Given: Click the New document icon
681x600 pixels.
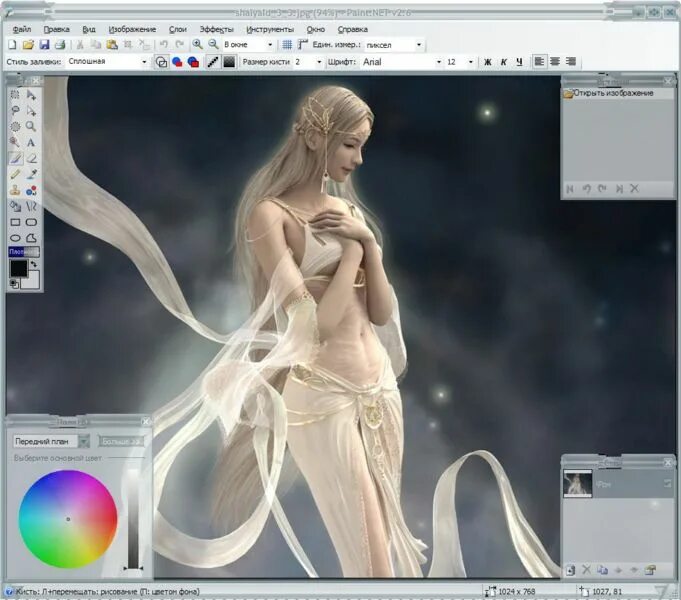Looking at the screenshot, I should [13, 44].
